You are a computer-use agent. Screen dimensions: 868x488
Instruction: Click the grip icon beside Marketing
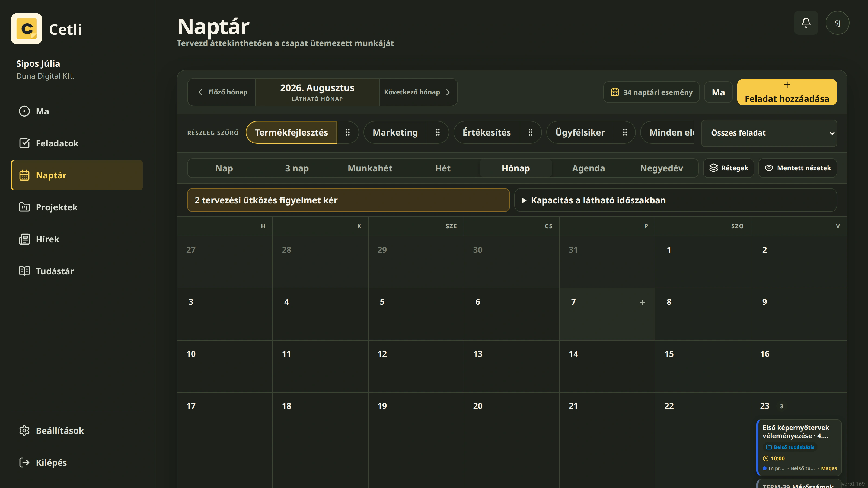click(x=438, y=132)
